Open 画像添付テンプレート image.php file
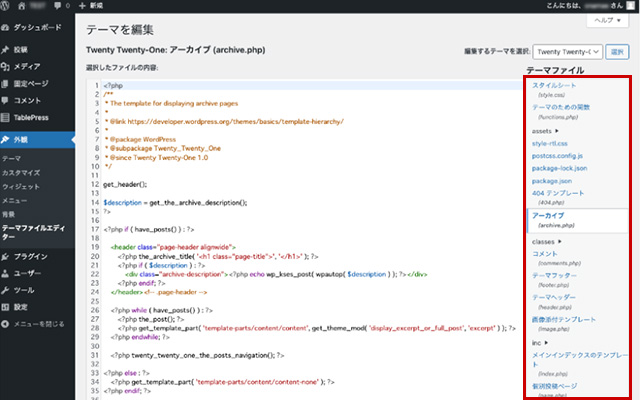 click(564, 319)
